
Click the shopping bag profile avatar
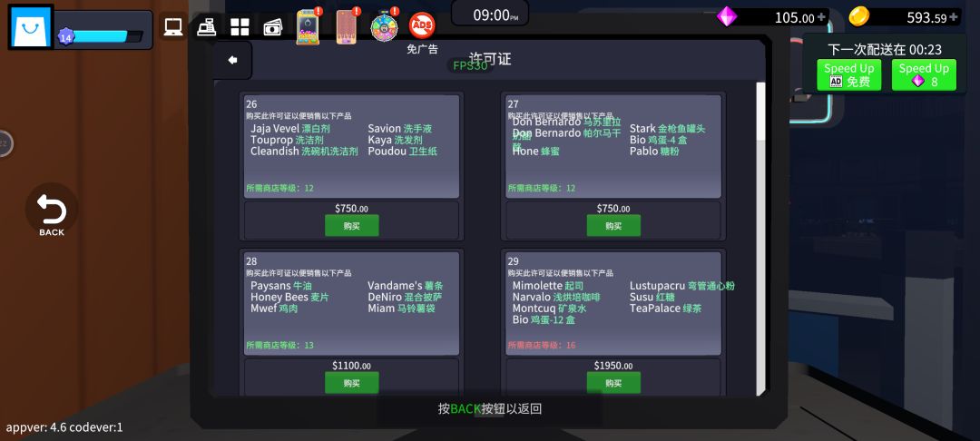point(31,27)
